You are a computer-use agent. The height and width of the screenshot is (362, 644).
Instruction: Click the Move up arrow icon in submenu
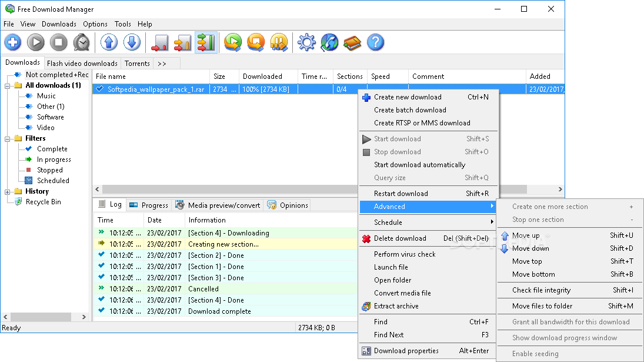[x=505, y=236]
